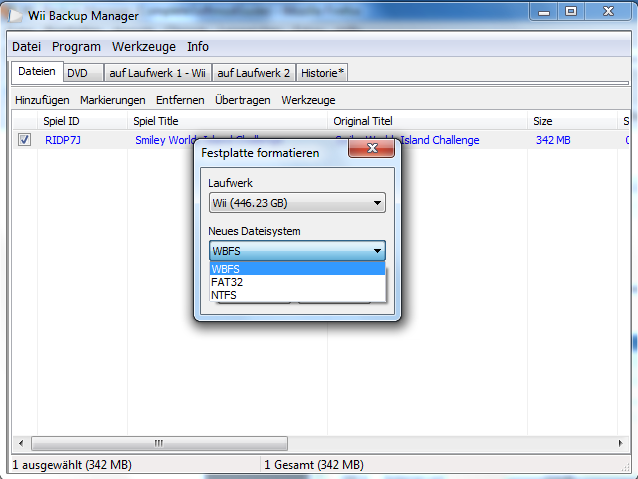The width and height of the screenshot is (638, 479).
Task: Uncheck the RIDP7J game checkbox
Action: pyautogui.click(x=24, y=140)
